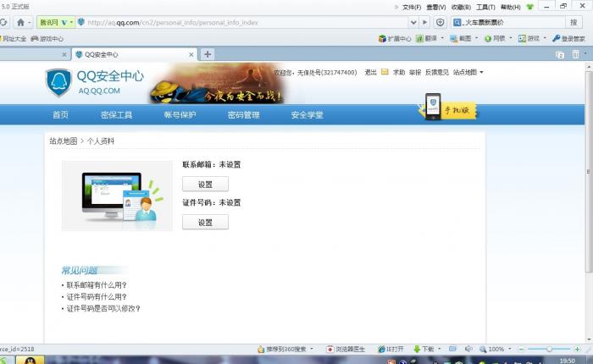Close the QQ安全中心 tab

pos(191,55)
